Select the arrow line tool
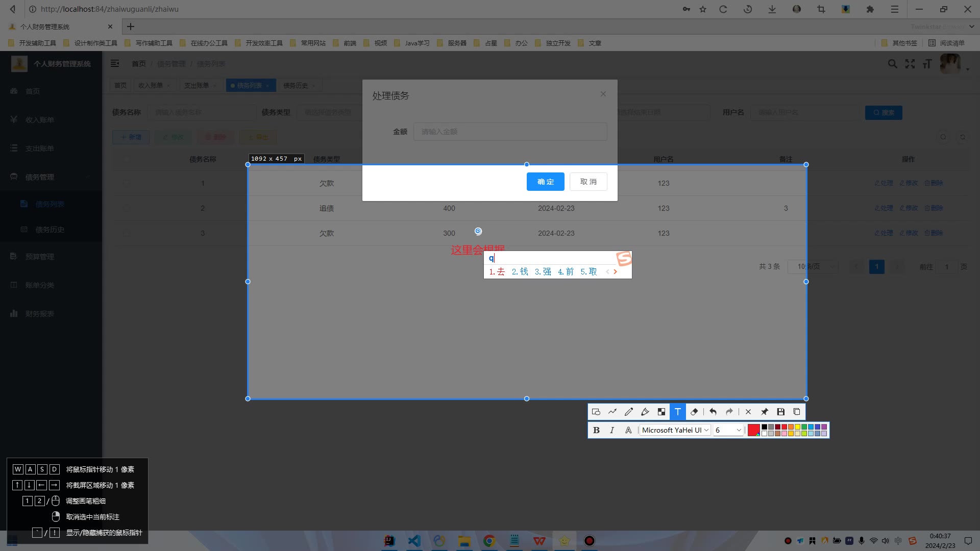 pos(612,412)
